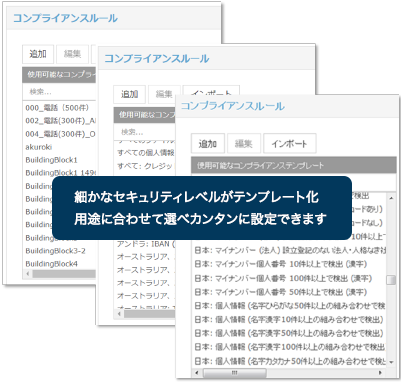
Task: Click left arrow of front horizontal scrollbar
Action: 197,372
